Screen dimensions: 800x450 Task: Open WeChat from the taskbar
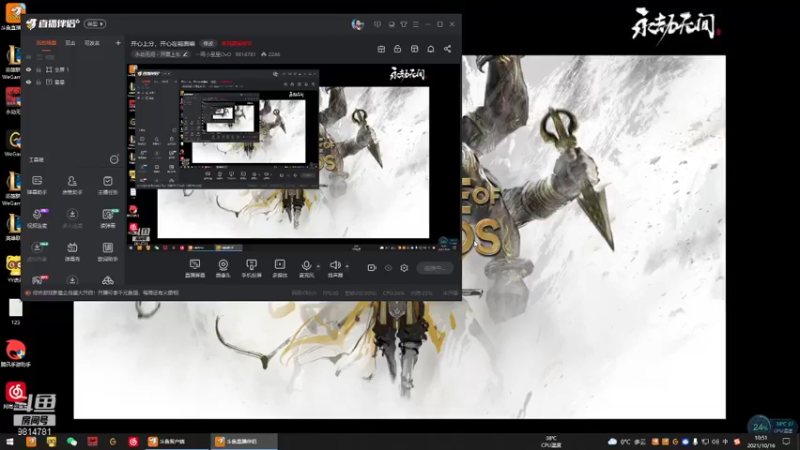(x=72, y=441)
